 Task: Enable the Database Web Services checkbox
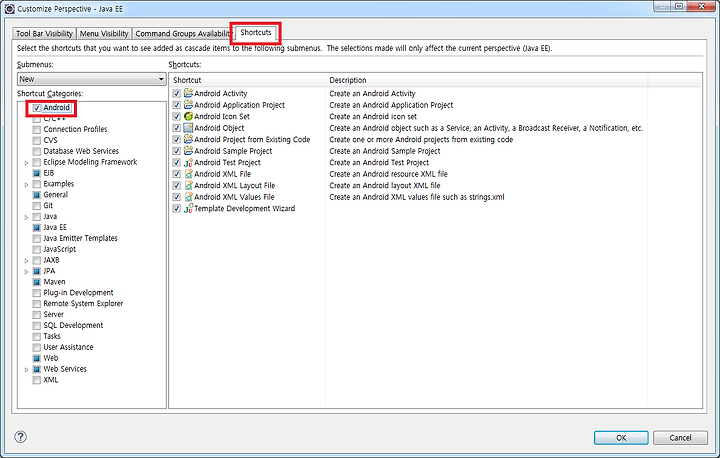tap(37, 151)
